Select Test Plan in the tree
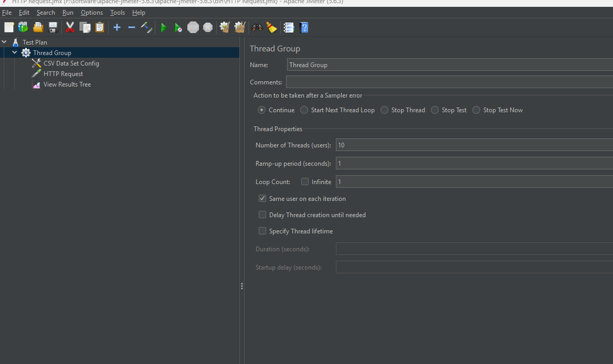The height and width of the screenshot is (364, 613). click(35, 42)
